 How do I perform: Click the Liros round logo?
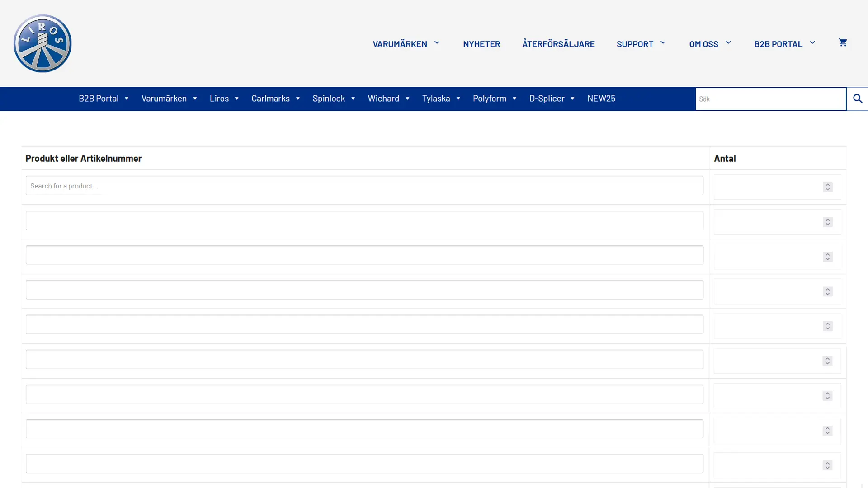point(42,43)
